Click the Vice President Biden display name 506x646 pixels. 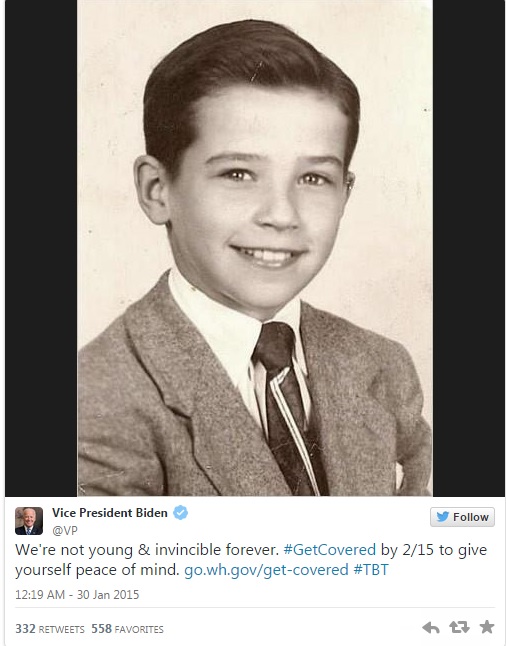[110, 513]
